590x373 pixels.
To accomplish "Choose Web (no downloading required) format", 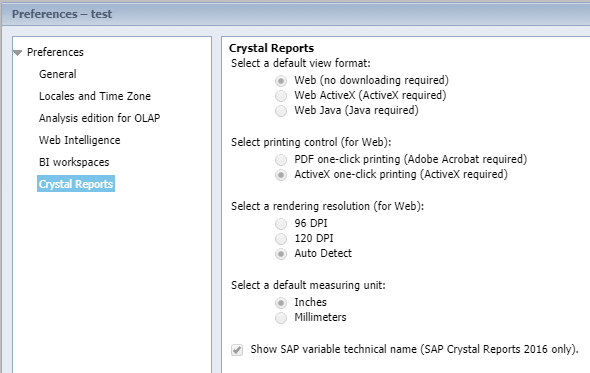I will (x=281, y=81).
